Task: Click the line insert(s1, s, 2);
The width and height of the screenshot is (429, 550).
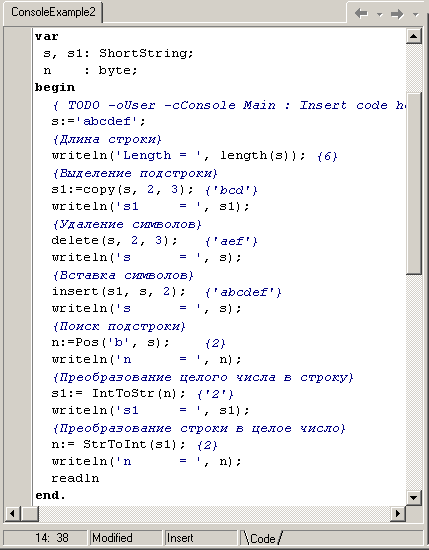Action: [x=119, y=291]
